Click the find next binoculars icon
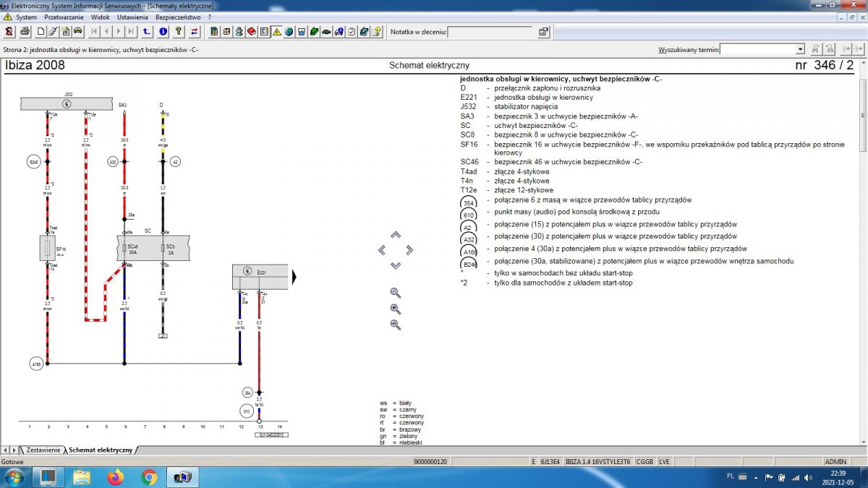The height and width of the screenshot is (488, 868). point(815,48)
